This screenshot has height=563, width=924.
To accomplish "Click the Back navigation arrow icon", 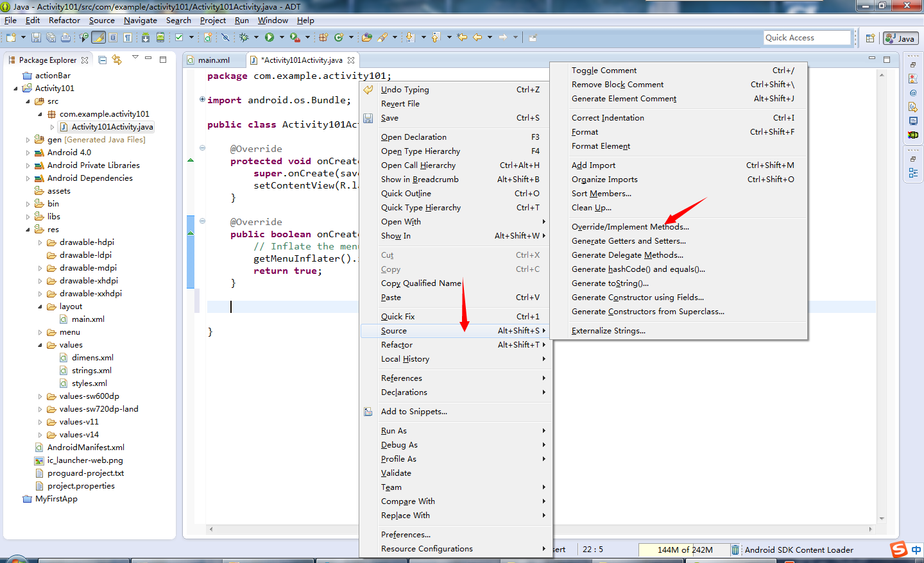I will click(477, 37).
